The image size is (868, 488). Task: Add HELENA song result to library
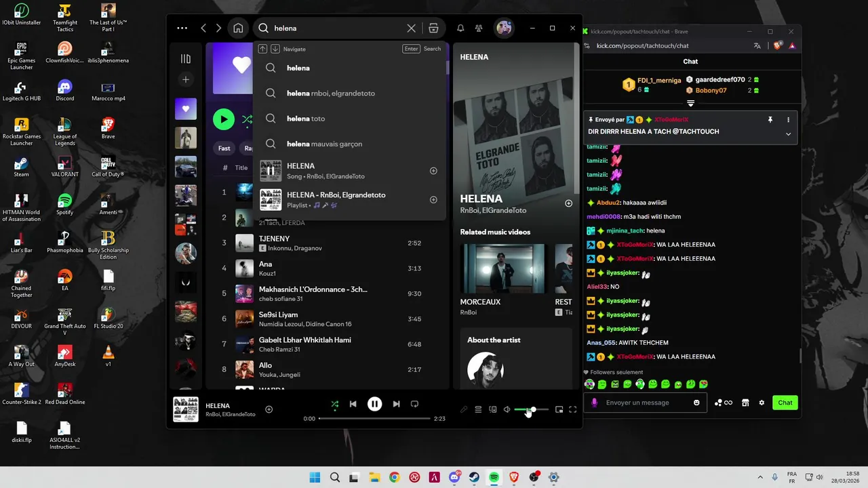tap(433, 171)
